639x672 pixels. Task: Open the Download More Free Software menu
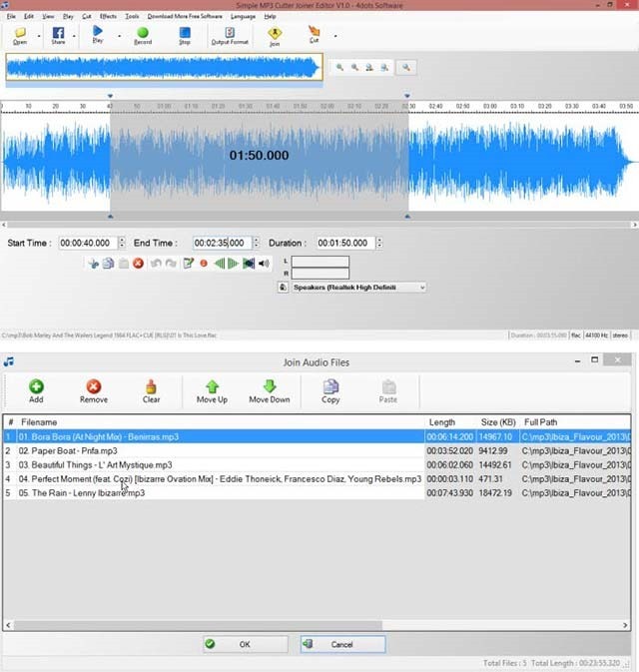point(185,16)
